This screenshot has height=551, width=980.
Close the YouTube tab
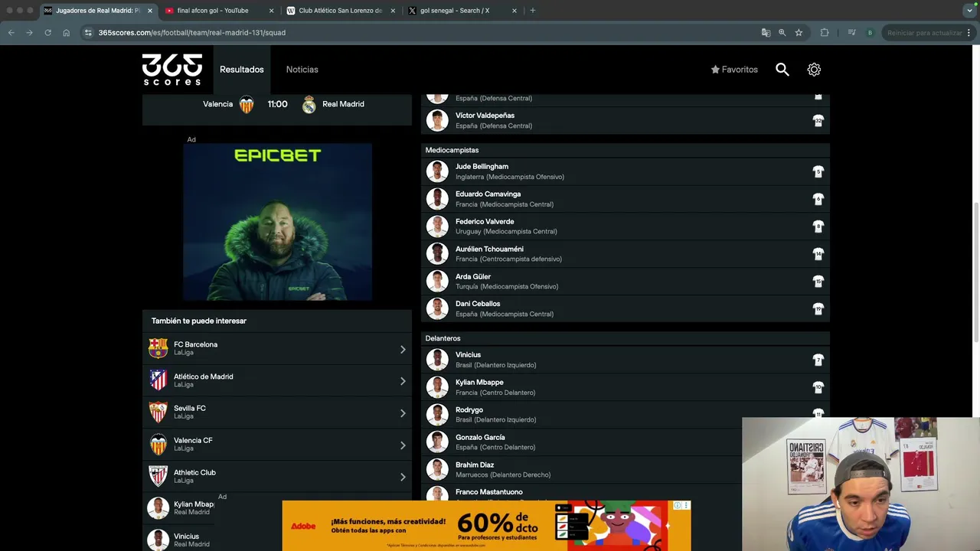pyautogui.click(x=271, y=11)
